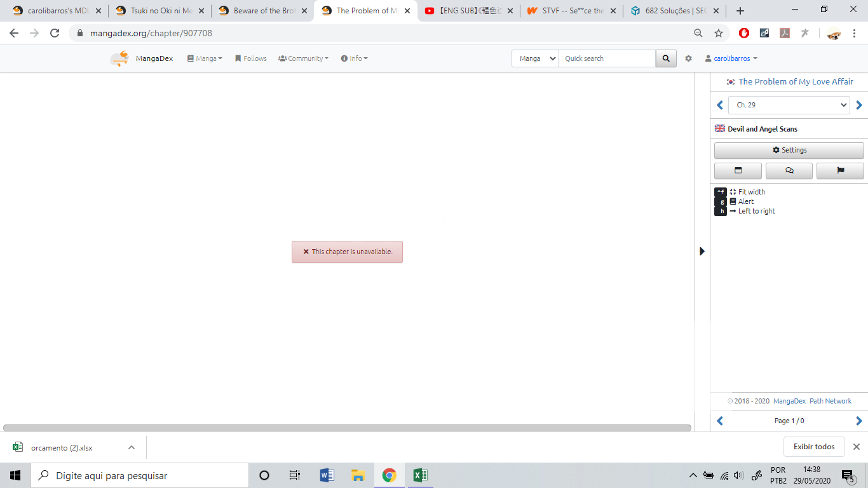Click the hide header window icon button
This screenshot has height=488, width=868.
coord(738,170)
